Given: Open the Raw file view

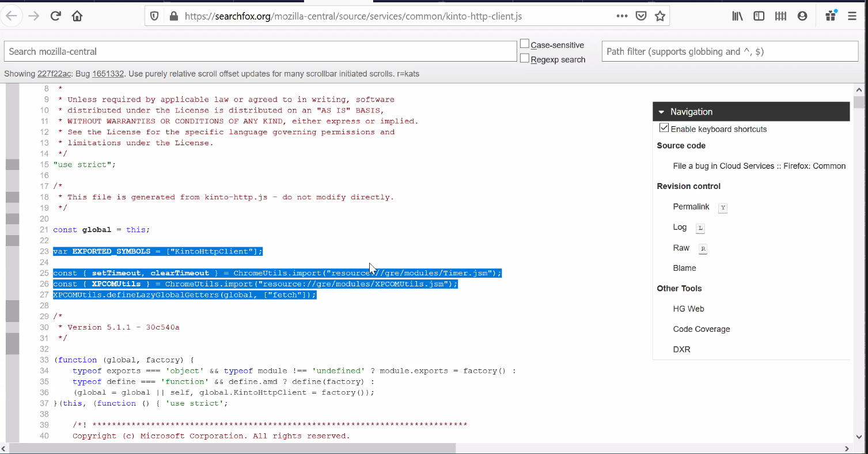Looking at the screenshot, I should pos(681,248).
